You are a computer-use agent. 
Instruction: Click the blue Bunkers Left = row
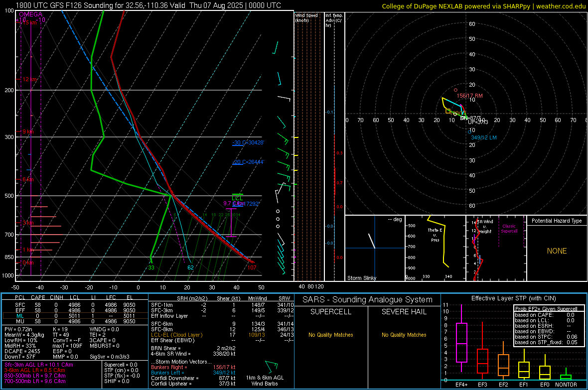point(193,373)
